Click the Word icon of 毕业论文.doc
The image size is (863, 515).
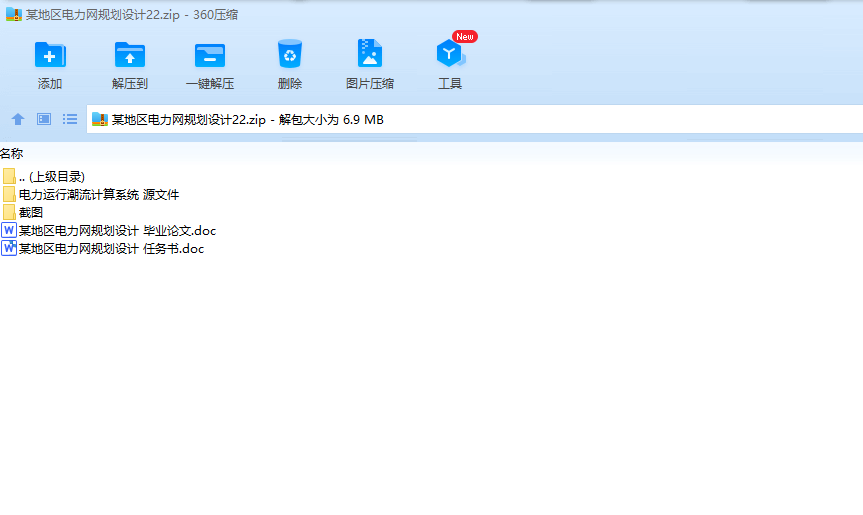coord(9,231)
